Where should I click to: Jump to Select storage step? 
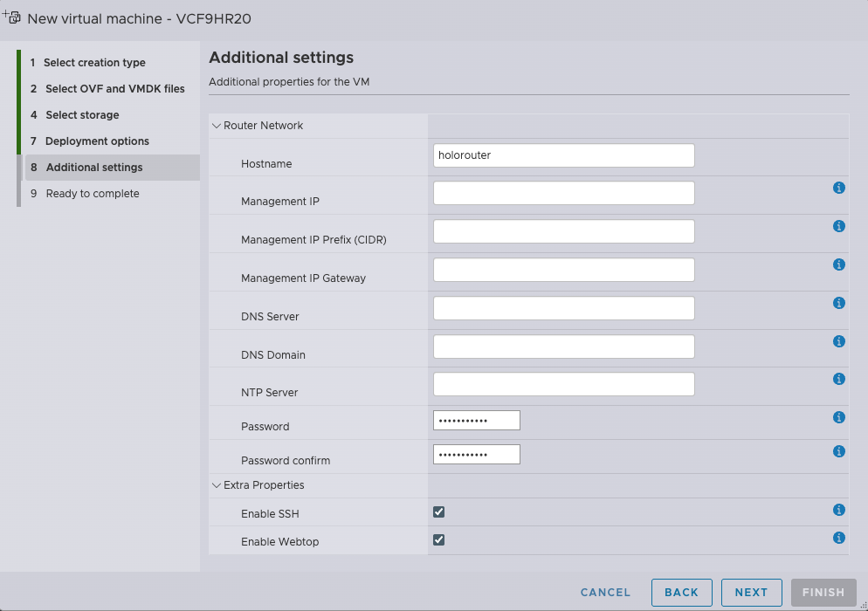coord(82,115)
